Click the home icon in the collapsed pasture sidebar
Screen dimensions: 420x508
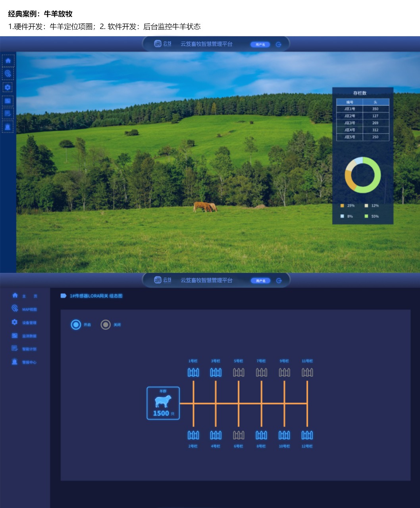click(x=8, y=61)
